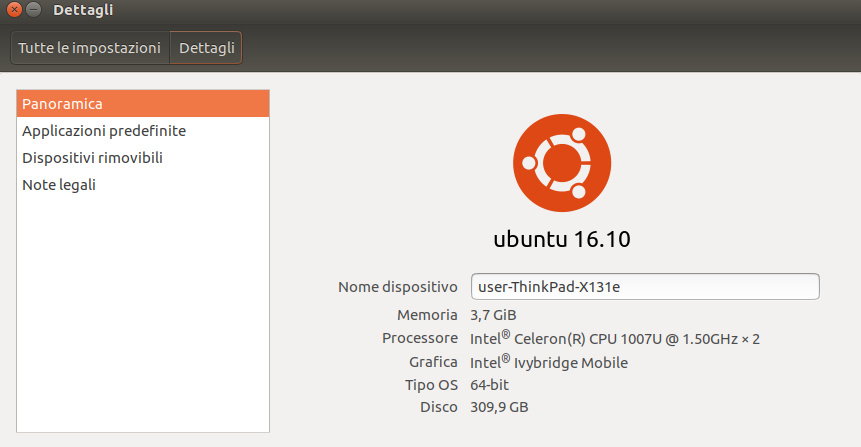Open Note legali section
Screen dimensions: 861x447
143,185
